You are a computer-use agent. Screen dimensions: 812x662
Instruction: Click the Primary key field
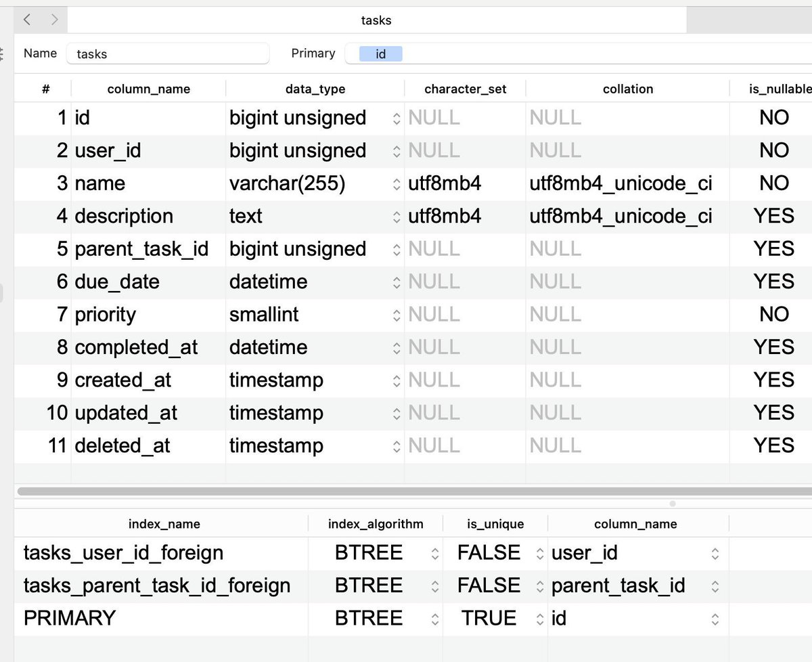pos(579,53)
